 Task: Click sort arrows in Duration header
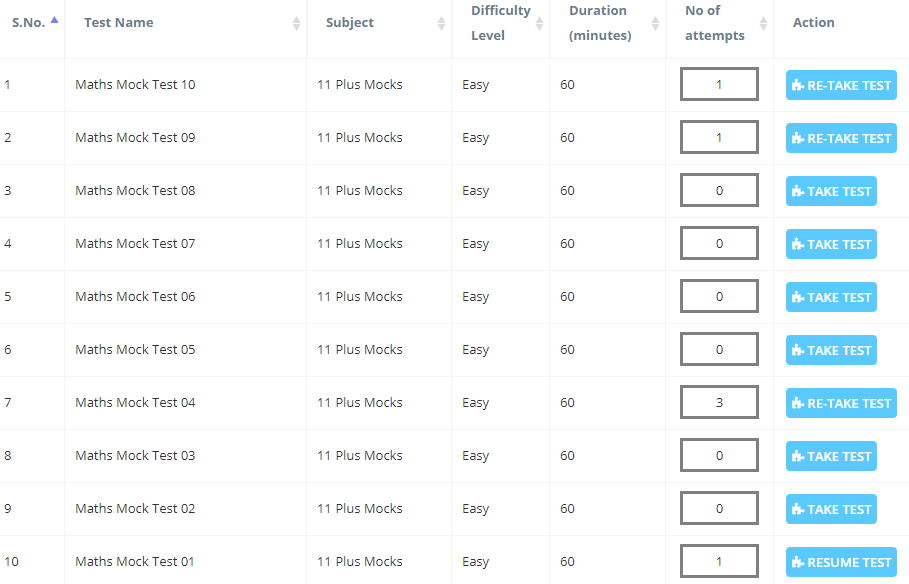click(655, 23)
